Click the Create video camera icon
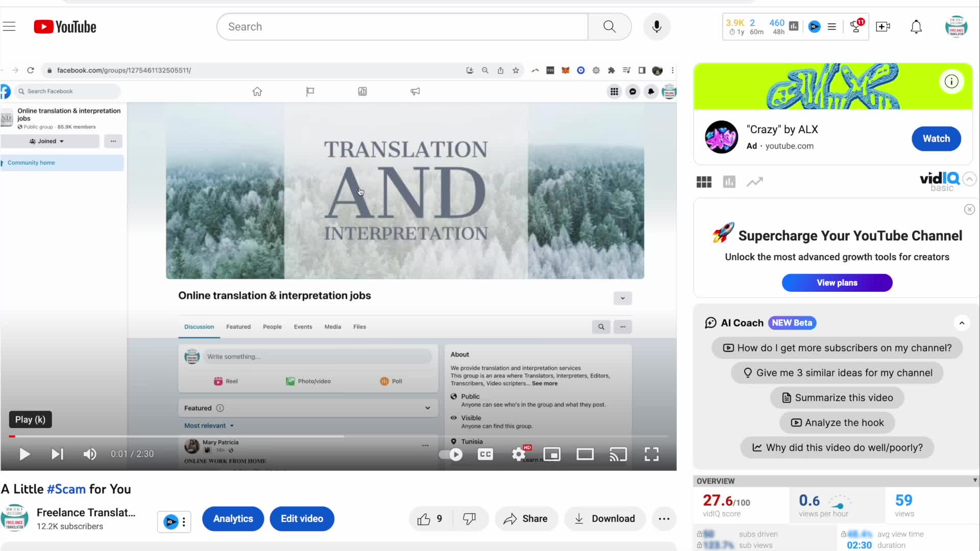 click(x=883, y=27)
